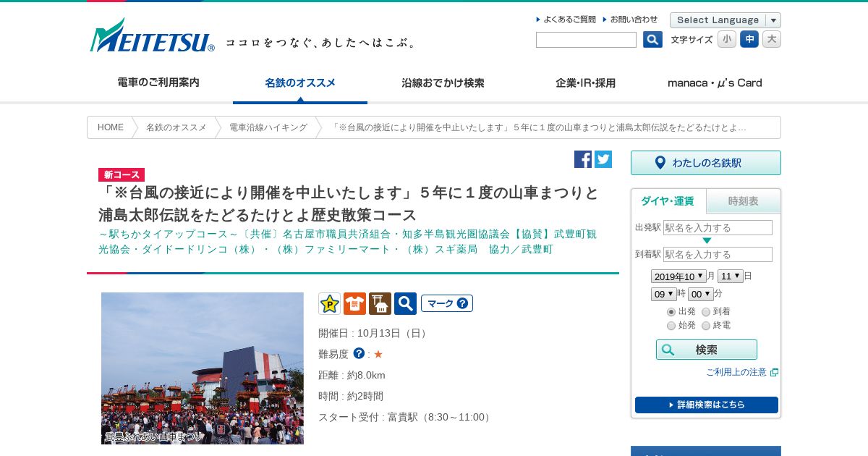Click the orange T-shirt mark icon
The height and width of the screenshot is (456, 868).
coord(354,303)
